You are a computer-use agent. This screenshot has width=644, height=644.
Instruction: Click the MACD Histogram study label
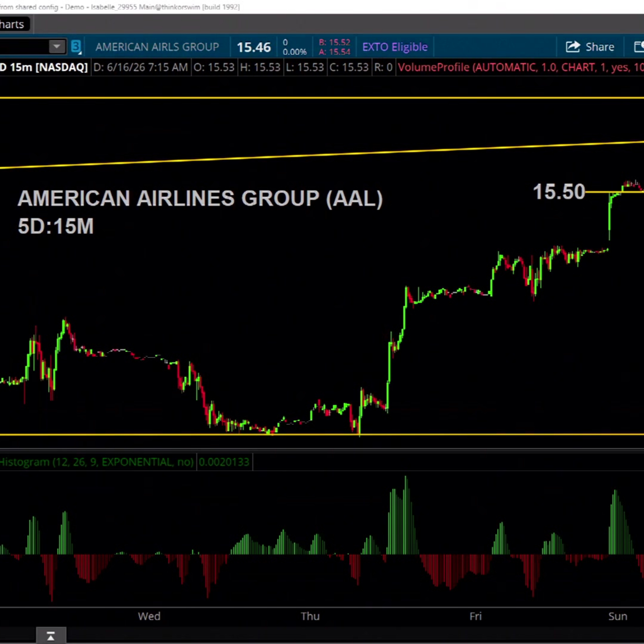97,462
